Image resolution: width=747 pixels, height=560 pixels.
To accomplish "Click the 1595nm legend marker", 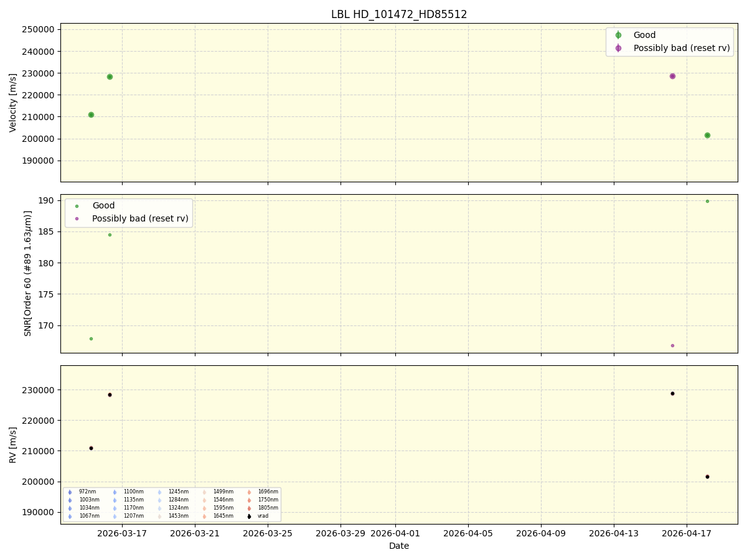I will pos(204,508).
